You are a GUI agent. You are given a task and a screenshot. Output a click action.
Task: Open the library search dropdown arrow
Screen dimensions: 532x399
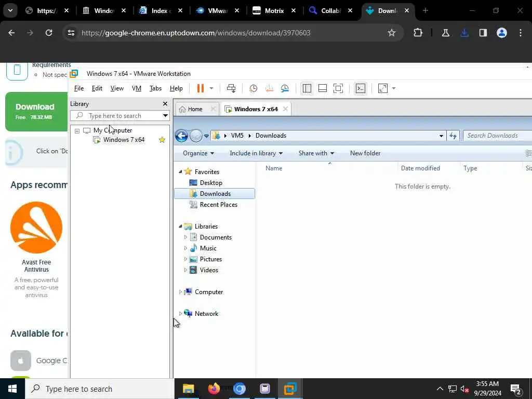(x=165, y=116)
